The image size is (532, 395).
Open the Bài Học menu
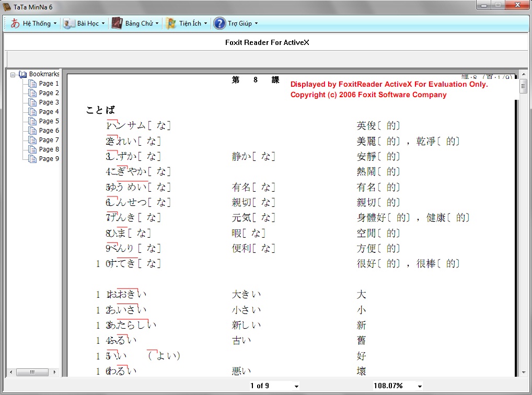pos(84,24)
